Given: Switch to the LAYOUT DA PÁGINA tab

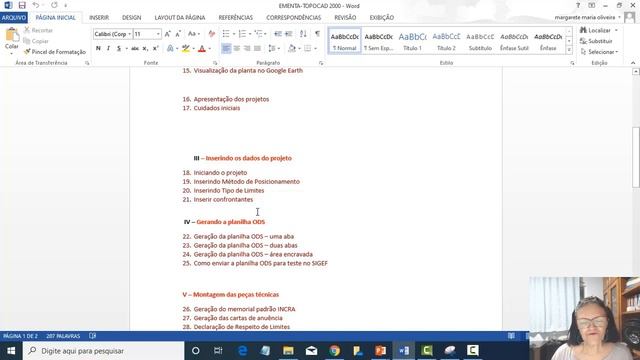Looking at the screenshot, I should [x=180, y=18].
